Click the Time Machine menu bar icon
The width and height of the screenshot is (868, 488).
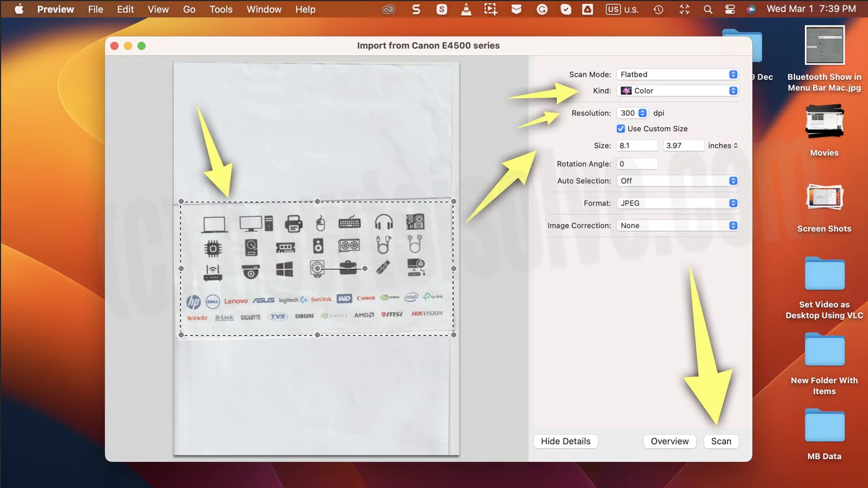658,9
